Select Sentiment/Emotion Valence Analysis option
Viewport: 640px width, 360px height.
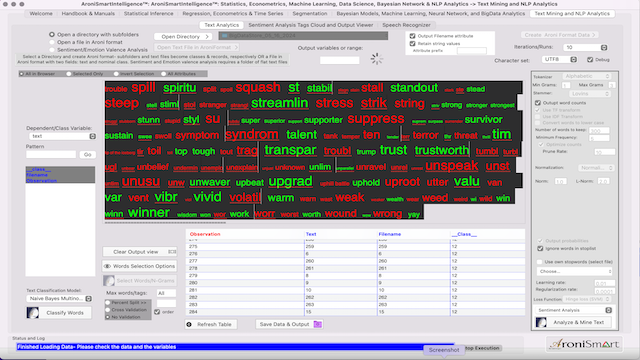click(x=52, y=49)
